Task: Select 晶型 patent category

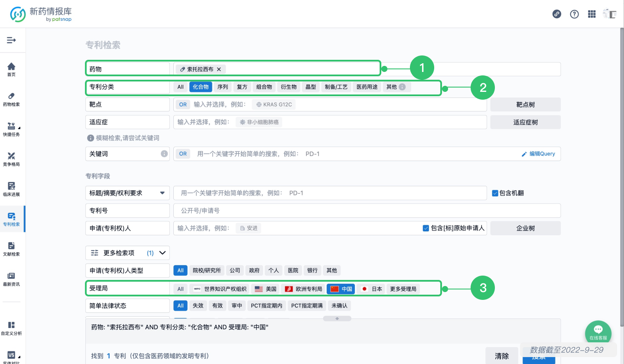Action: coord(311,87)
